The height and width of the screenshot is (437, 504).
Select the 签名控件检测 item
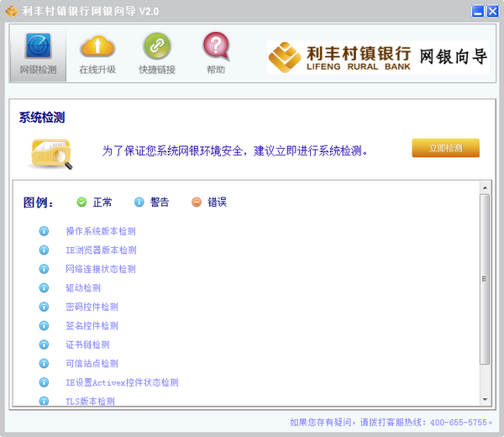pos(92,326)
